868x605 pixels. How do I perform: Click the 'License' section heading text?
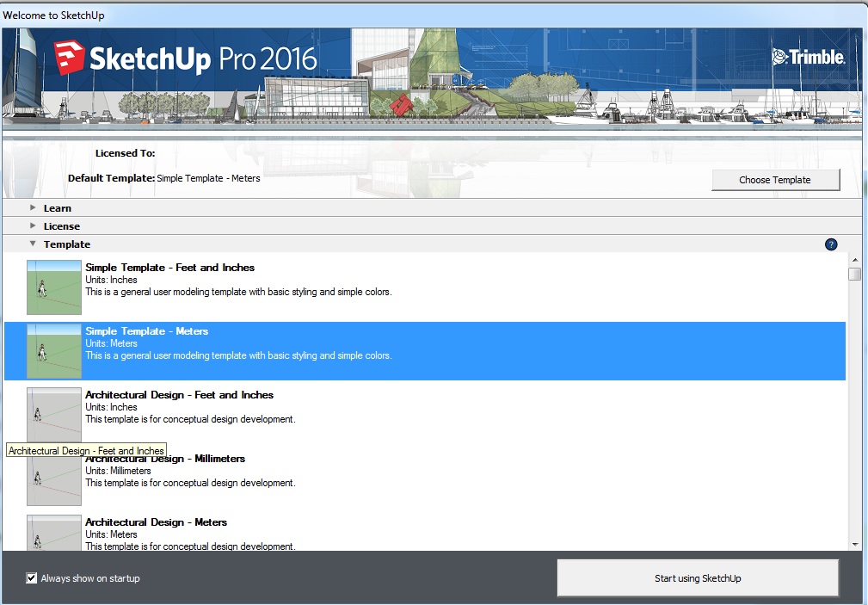click(62, 226)
